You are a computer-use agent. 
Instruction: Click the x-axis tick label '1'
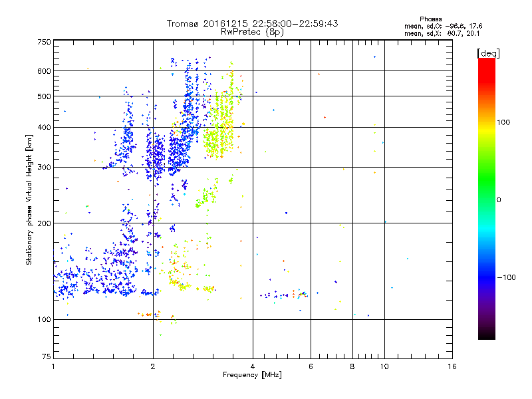click(x=53, y=366)
